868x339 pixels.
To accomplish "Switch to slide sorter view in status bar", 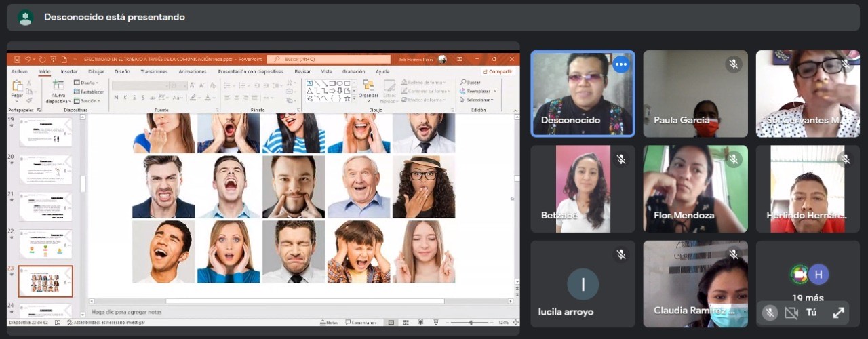I will coord(405,323).
